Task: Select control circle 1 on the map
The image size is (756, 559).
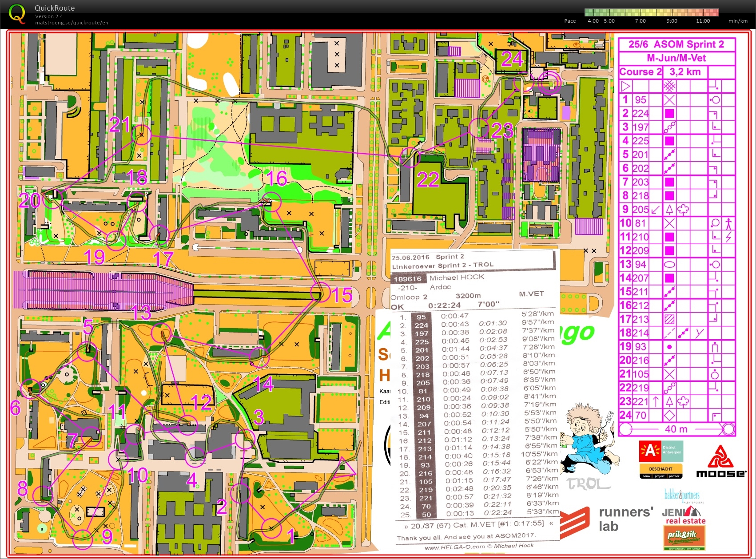Action: pos(271,528)
